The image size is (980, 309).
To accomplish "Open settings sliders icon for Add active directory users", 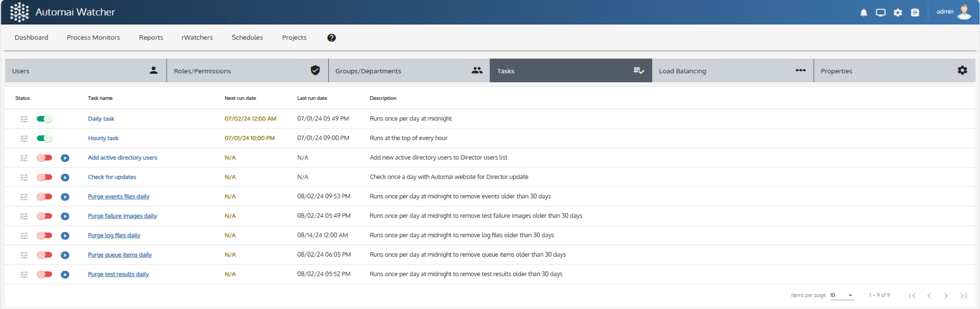I will tap(24, 158).
